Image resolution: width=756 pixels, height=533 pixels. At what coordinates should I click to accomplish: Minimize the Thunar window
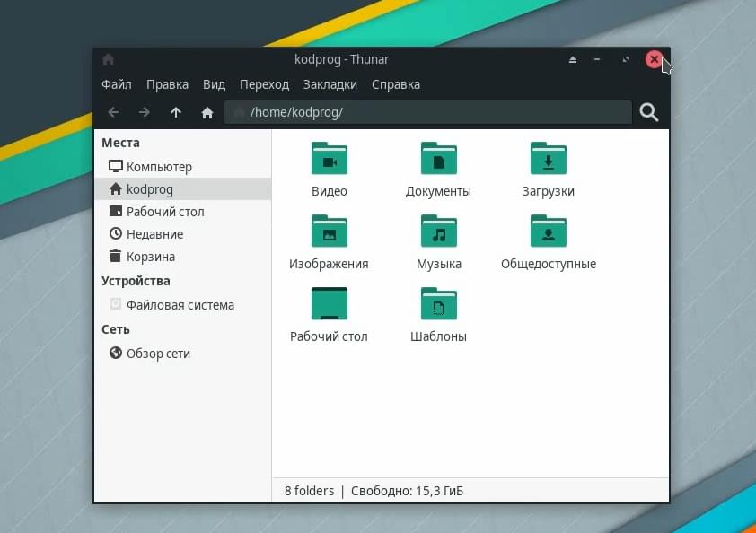point(597,59)
